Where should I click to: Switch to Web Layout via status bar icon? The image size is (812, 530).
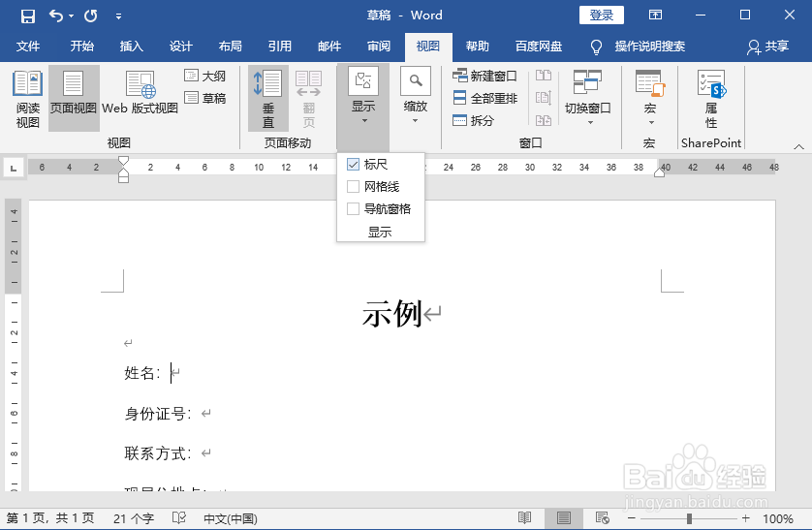pyautogui.click(x=603, y=517)
